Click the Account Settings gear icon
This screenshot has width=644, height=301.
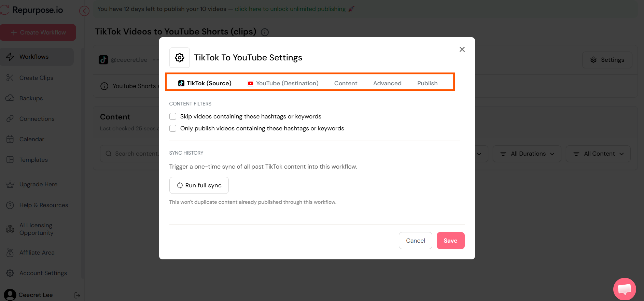[10, 273]
